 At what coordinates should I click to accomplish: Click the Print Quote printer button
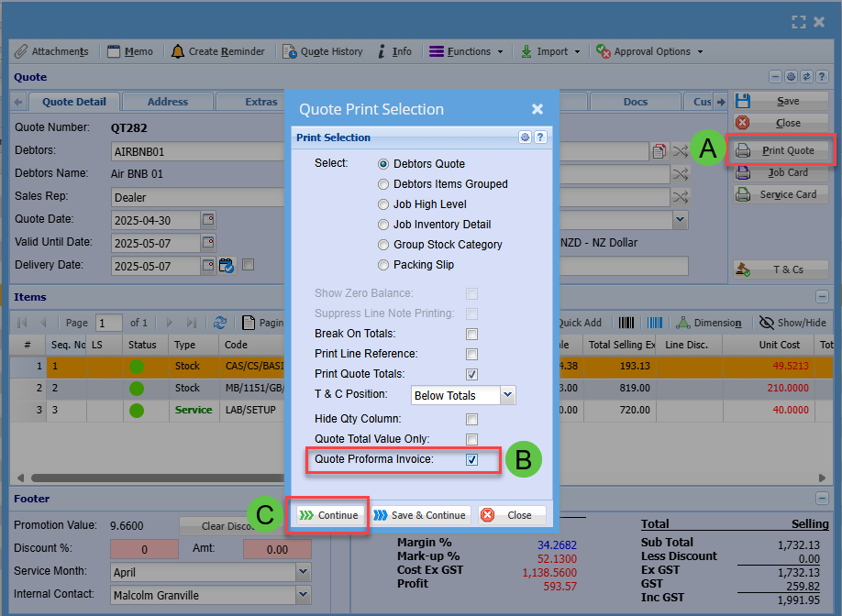click(x=779, y=150)
